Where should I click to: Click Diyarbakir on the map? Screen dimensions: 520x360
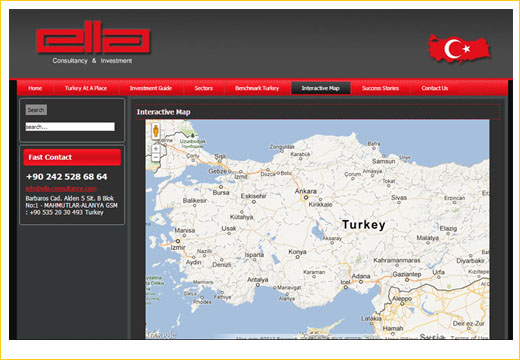[470, 261]
